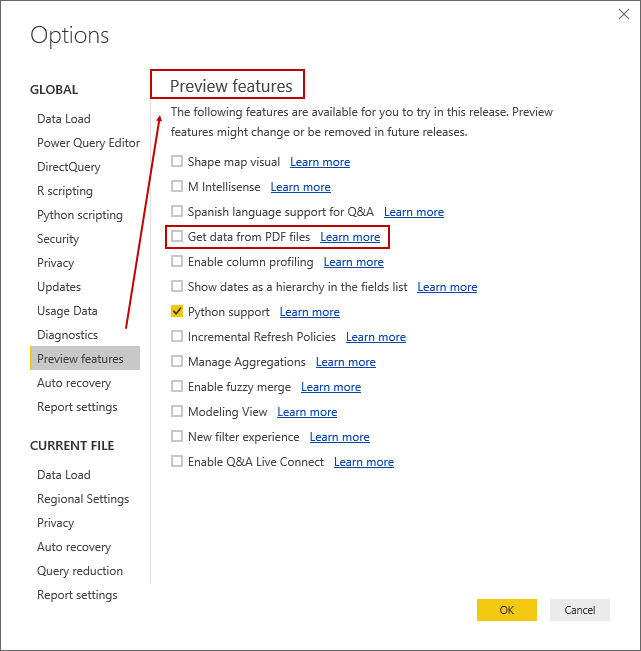Open Learn more link for Incremental Refresh Policies
641x651 pixels.
point(376,337)
